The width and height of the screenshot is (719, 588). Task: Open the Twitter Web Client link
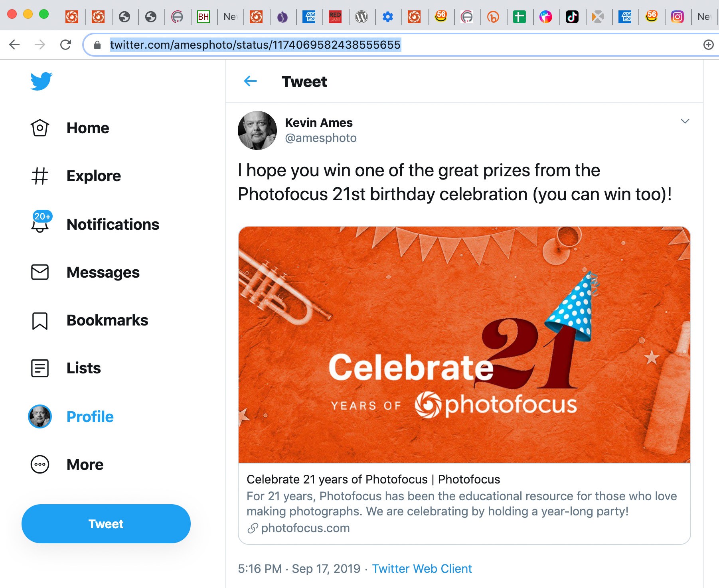[422, 568]
